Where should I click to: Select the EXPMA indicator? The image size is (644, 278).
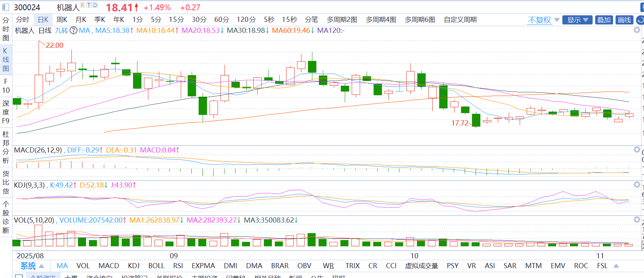(x=203, y=266)
